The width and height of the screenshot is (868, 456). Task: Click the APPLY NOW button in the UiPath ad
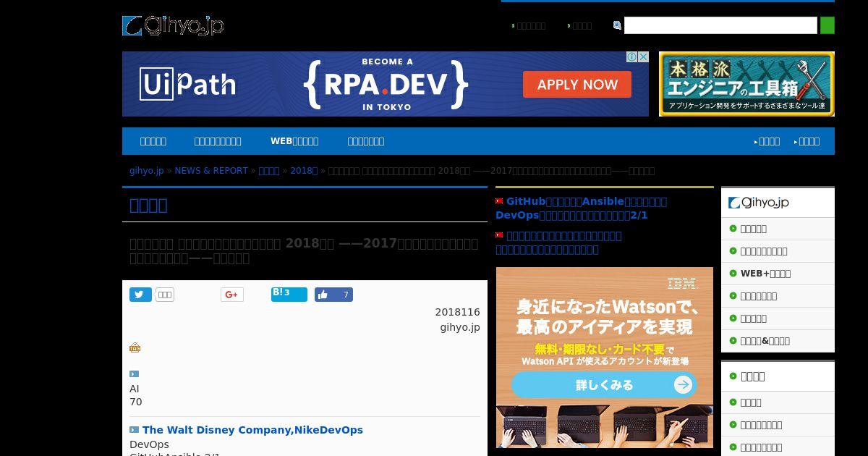(x=577, y=85)
